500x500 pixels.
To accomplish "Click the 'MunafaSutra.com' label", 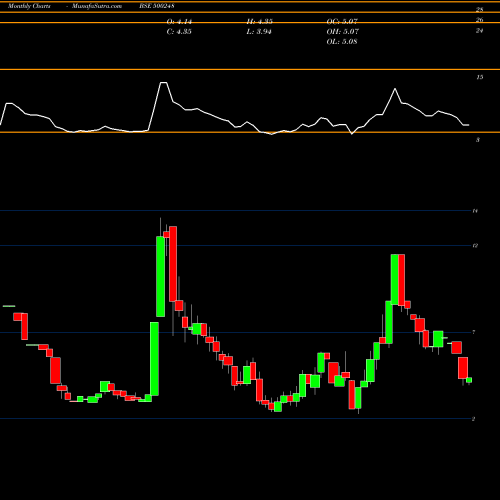I will pos(97,6).
